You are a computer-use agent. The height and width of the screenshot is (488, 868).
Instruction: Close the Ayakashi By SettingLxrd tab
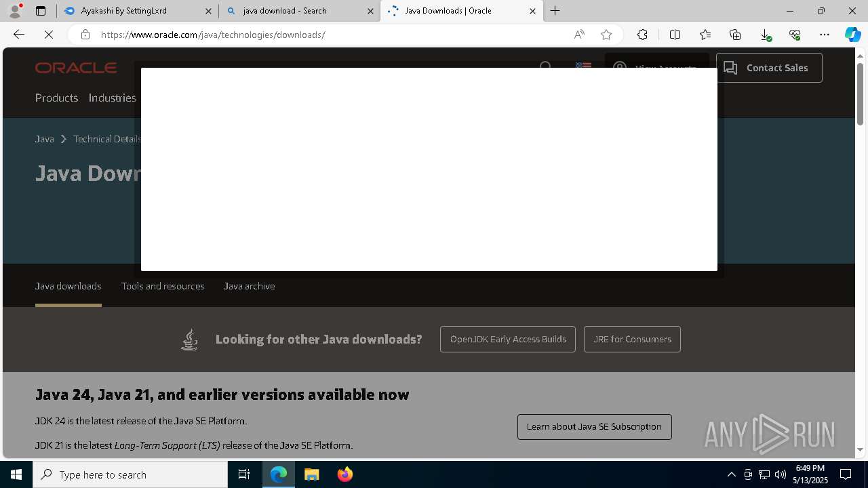point(208,11)
